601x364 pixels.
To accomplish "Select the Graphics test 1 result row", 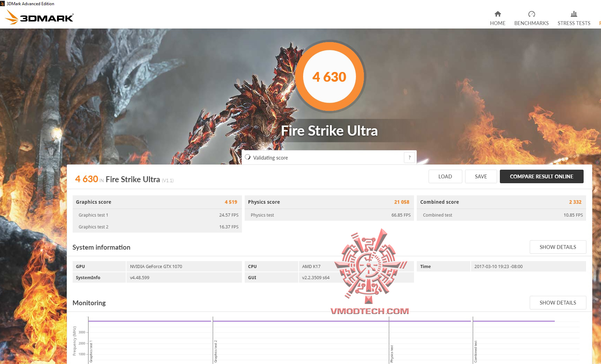I will pyautogui.click(x=157, y=215).
